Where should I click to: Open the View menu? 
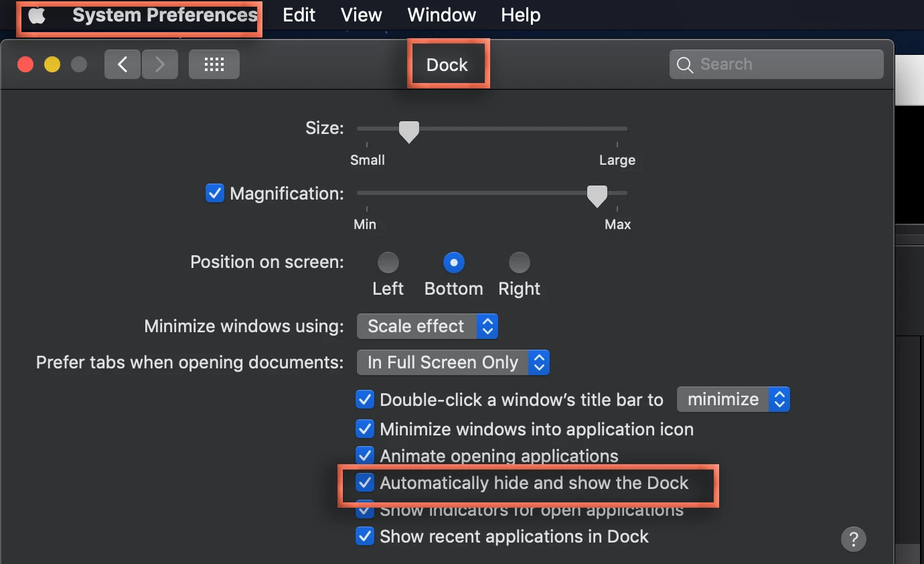(x=361, y=15)
